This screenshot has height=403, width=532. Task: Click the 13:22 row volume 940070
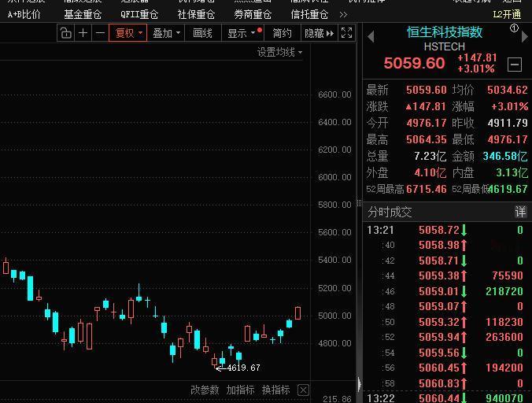[x=504, y=398]
